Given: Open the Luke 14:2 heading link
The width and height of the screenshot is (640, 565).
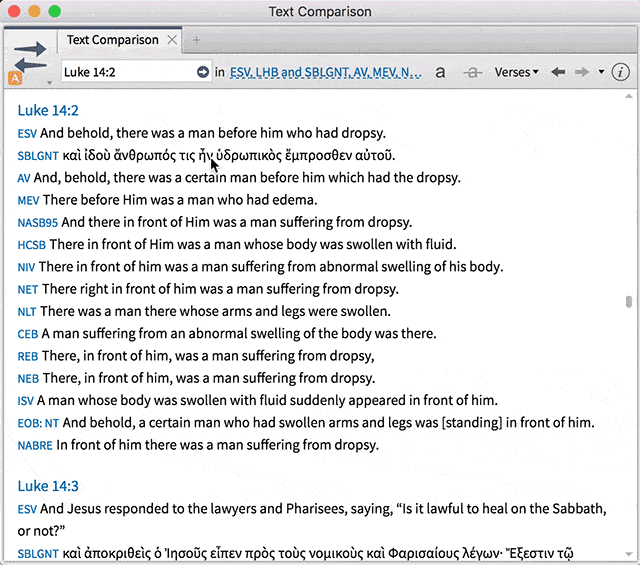Looking at the screenshot, I should click(x=48, y=110).
